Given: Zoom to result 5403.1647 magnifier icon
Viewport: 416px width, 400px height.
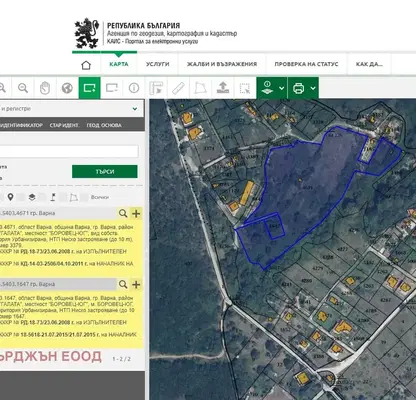Looking at the screenshot, I should pos(123,284).
